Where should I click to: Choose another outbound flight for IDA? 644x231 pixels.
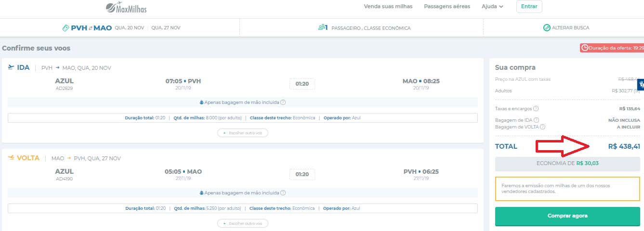pyautogui.click(x=243, y=133)
